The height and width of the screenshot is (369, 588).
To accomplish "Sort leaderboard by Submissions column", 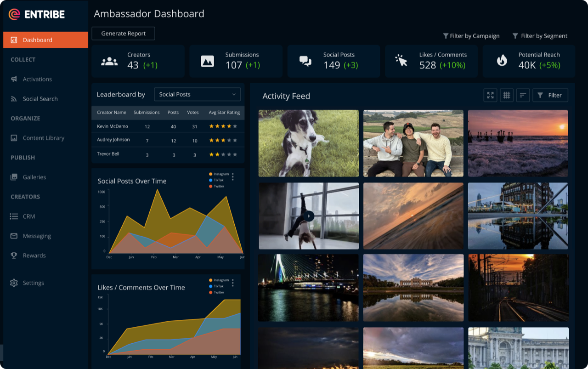I will tap(147, 113).
